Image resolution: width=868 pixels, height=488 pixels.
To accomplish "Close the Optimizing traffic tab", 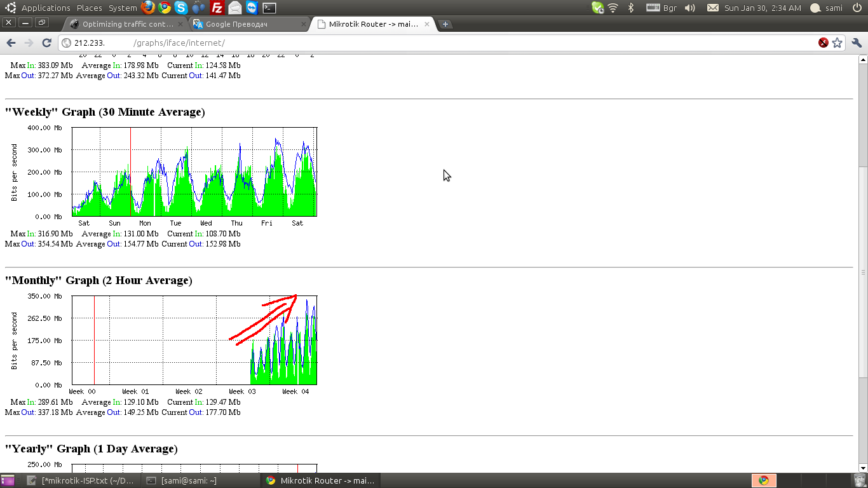I will click(180, 24).
